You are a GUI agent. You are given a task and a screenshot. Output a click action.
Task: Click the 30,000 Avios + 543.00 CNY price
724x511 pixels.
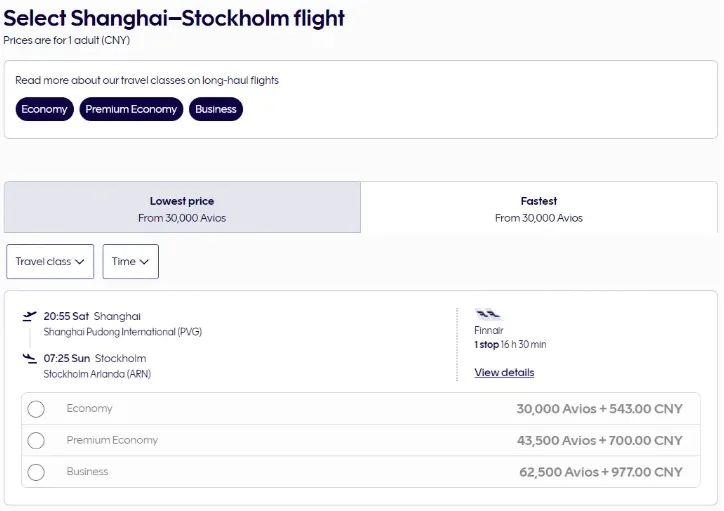coord(599,409)
